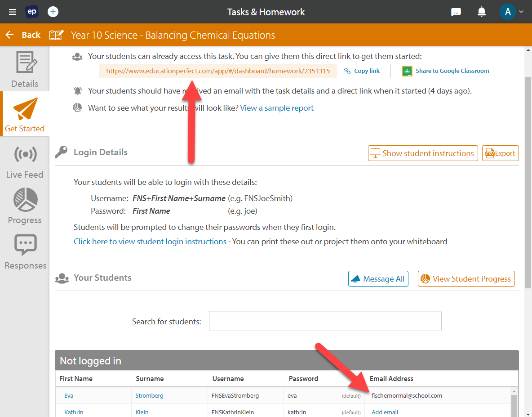Viewport: 532px width, 417px height.
Task: Click the Surname column header
Action: tap(150, 379)
